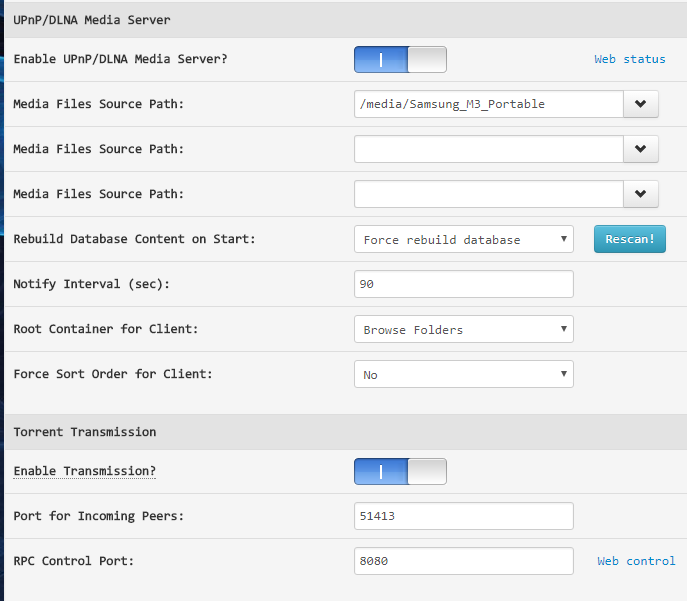The image size is (687, 601).
Task: Click the Rescan! button
Action: 630,239
